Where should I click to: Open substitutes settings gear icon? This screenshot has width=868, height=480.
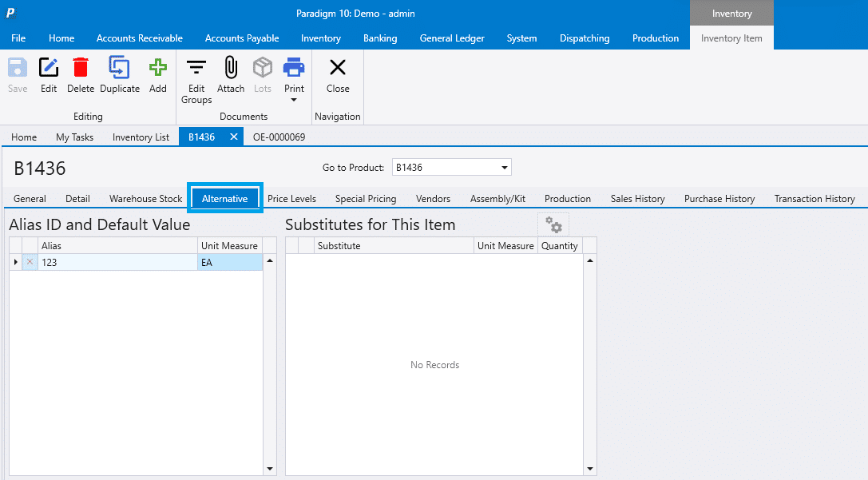coord(553,224)
